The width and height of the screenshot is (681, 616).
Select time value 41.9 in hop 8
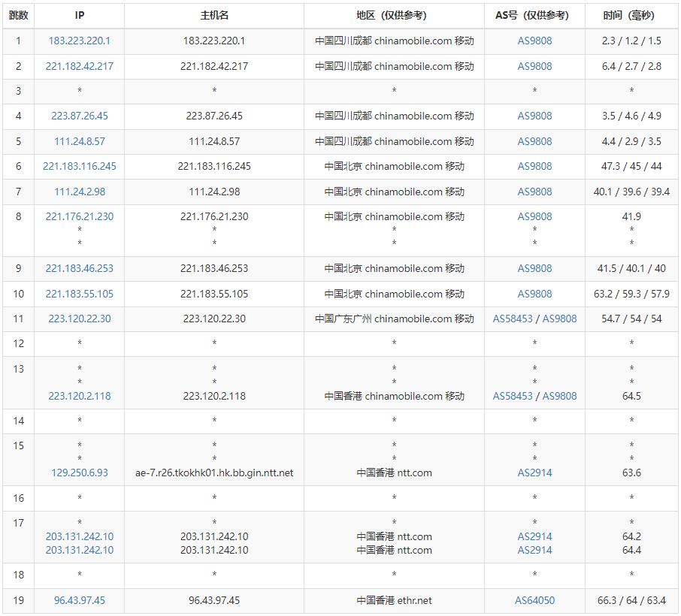pyautogui.click(x=631, y=216)
